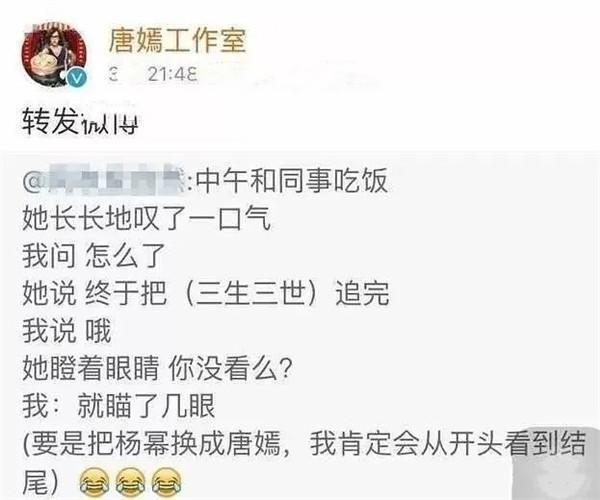This screenshot has width=600, height=500.
Task: Click the line 中午和同事吃饭
Action: click(x=293, y=180)
